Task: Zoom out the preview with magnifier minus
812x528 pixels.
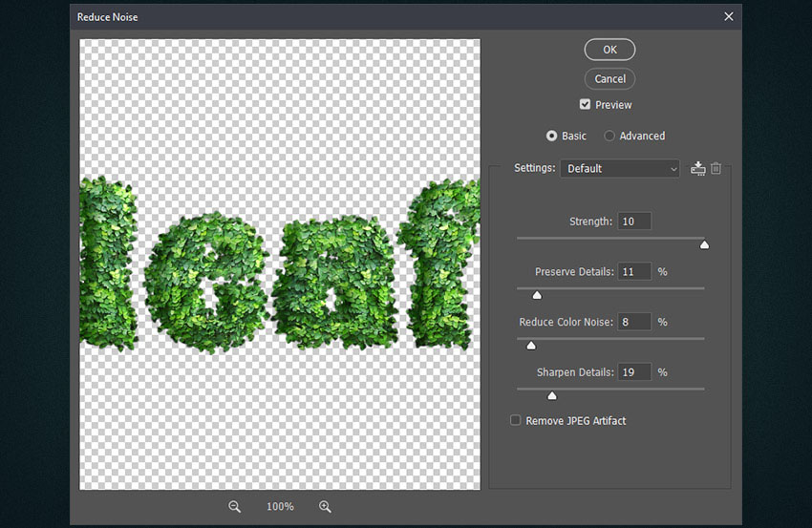Action: (x=235, y=507)
